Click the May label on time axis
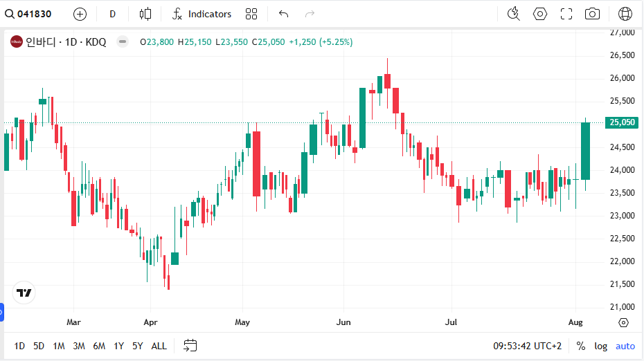 click(242, 322)
